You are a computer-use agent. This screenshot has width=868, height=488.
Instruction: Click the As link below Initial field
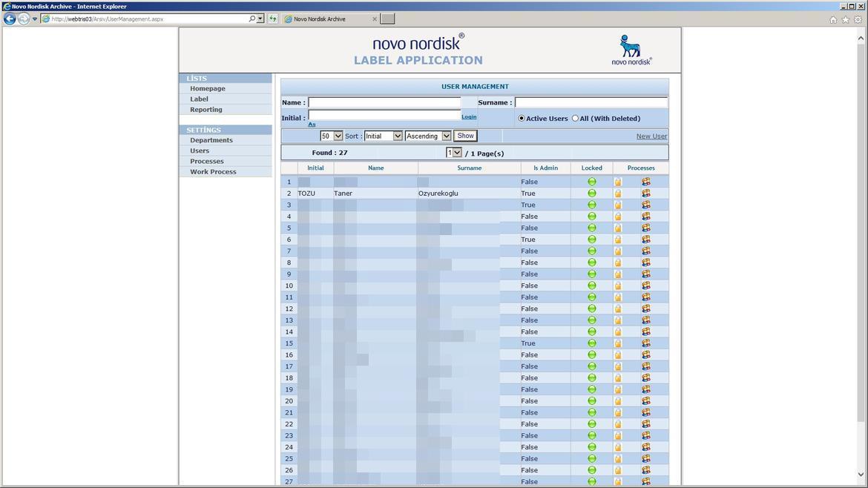pos(312,125)
